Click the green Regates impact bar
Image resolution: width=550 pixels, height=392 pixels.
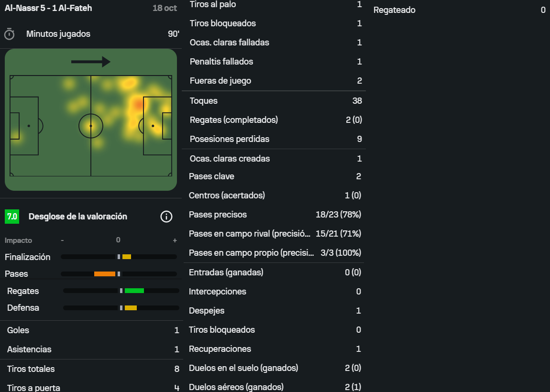coord(134,291)
